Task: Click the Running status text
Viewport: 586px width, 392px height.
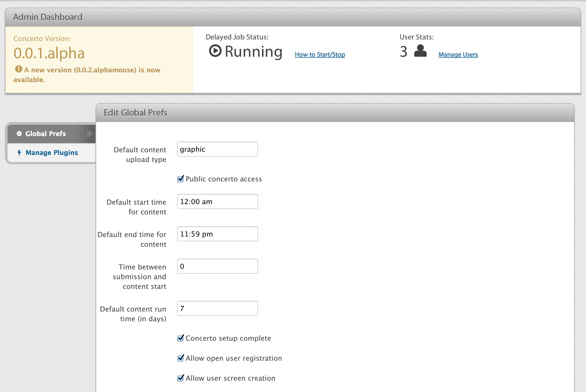Action: click(x=254, y=52)
